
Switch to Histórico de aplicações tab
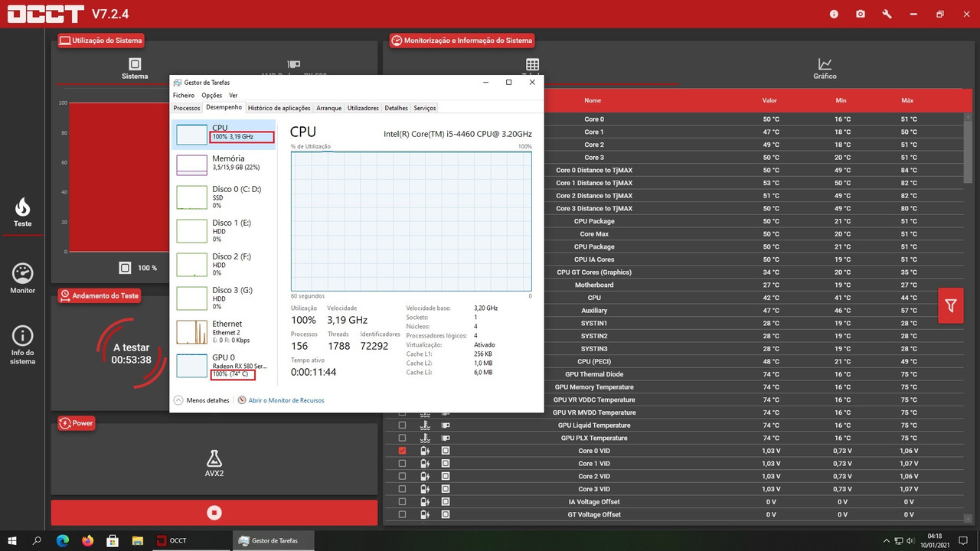point(279,109)
